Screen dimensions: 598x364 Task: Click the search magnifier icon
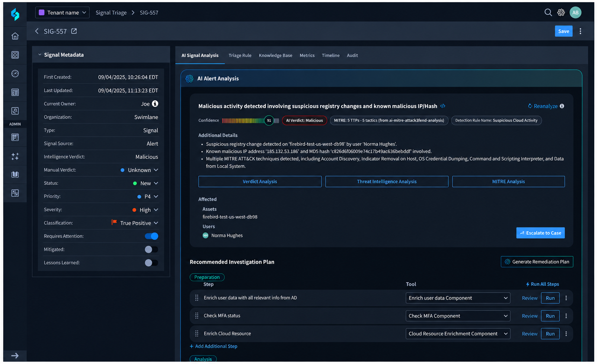pyautogui.click(x=548, y=12)
